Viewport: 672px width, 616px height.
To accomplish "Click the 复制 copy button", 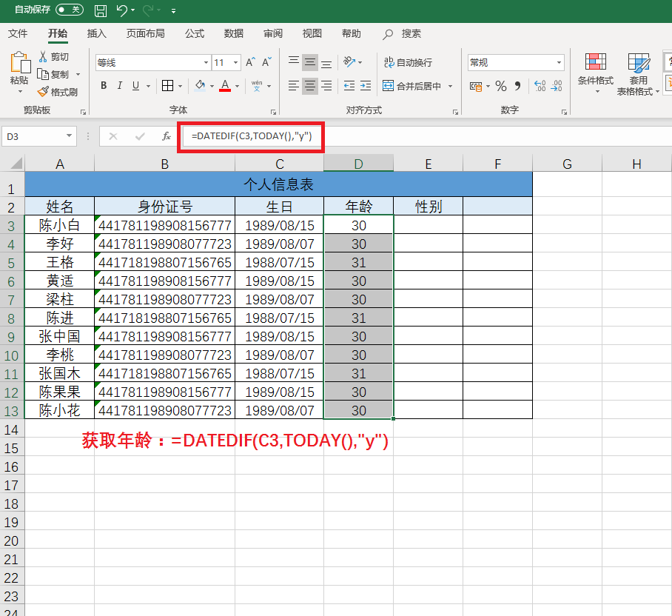I will pyautogui.click(x=54, y=74).
